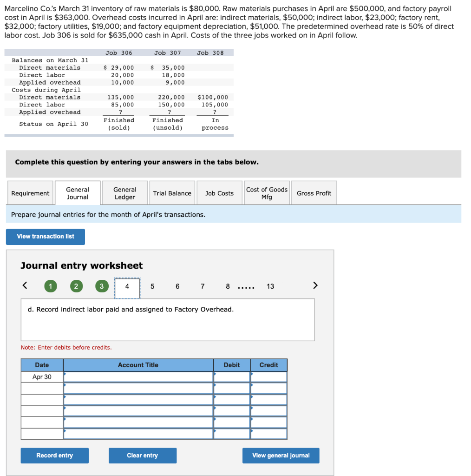Jump to journal entry 13
471x476 pixels.
click(270, 286)
